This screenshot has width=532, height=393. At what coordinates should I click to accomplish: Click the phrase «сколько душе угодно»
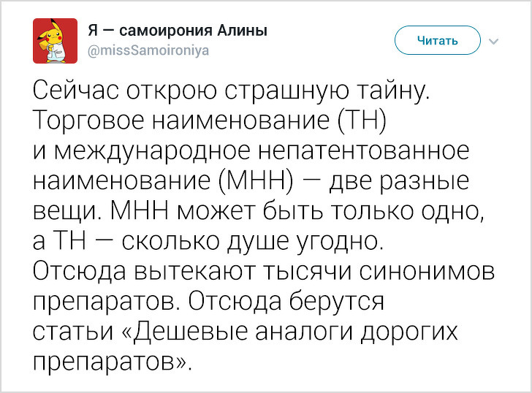click(x=256, y=240)
